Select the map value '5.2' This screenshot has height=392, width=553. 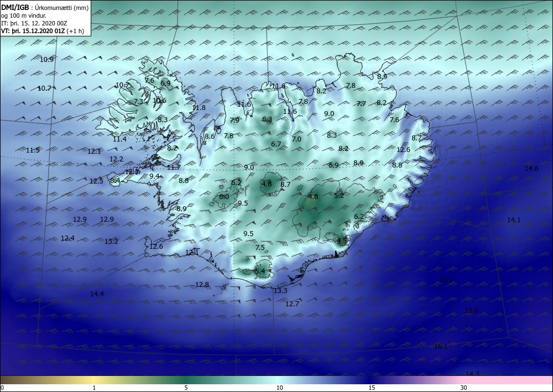click(x=339, y=195)
